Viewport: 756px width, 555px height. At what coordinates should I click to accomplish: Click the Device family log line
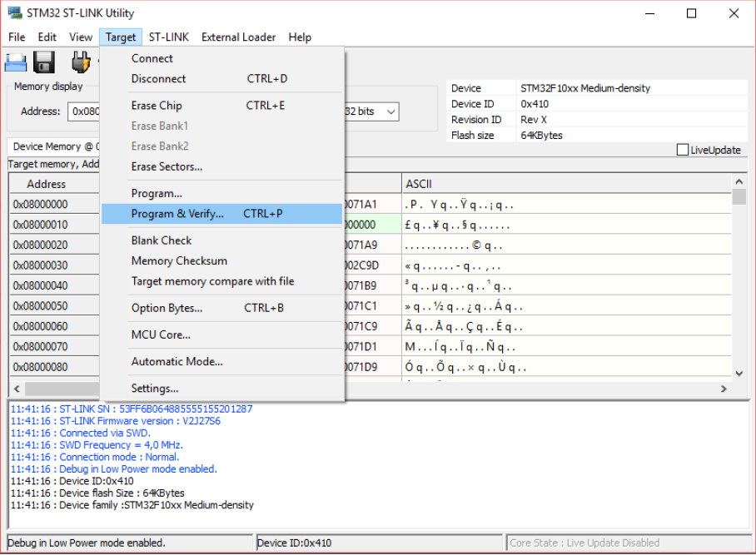pos(132,505)
